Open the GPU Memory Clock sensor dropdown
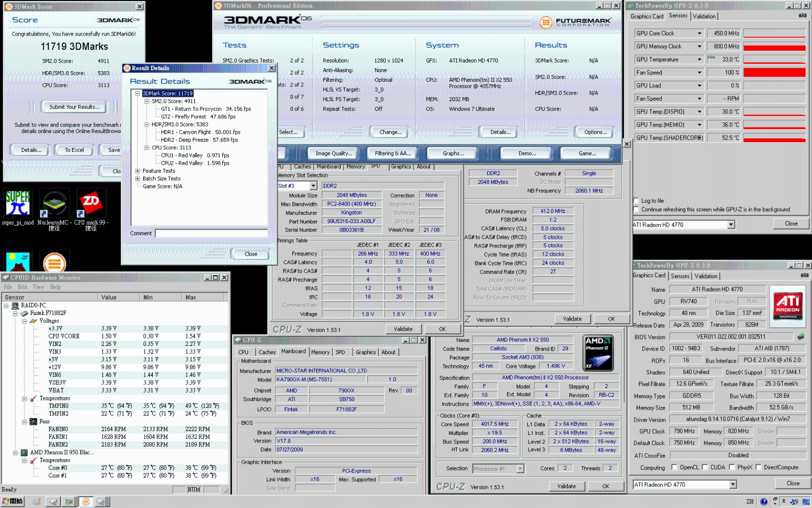This screenshot has width=812, height=508. (699, 46)
